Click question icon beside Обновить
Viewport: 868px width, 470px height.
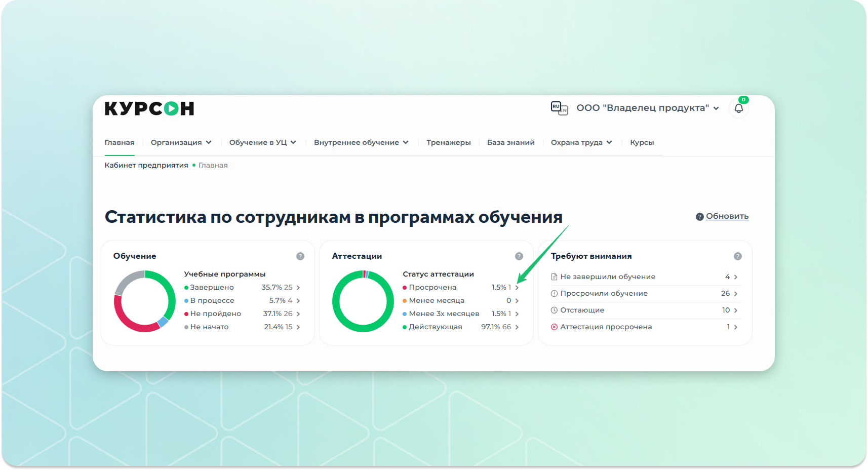[699, 217]
